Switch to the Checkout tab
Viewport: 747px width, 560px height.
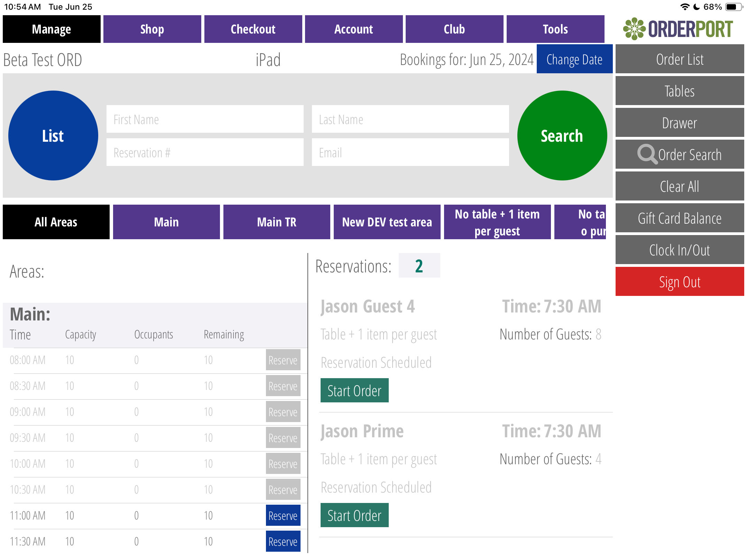pyautogui.click(x=253, y=29)
